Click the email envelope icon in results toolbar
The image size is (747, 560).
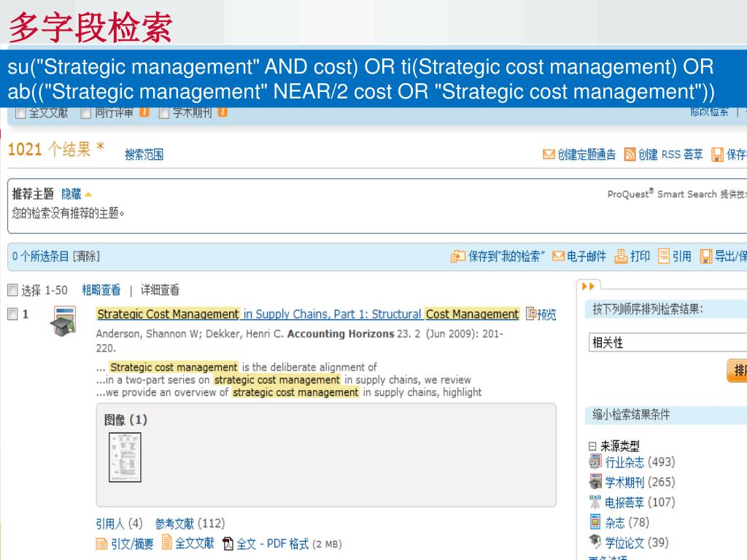[558, 256]
